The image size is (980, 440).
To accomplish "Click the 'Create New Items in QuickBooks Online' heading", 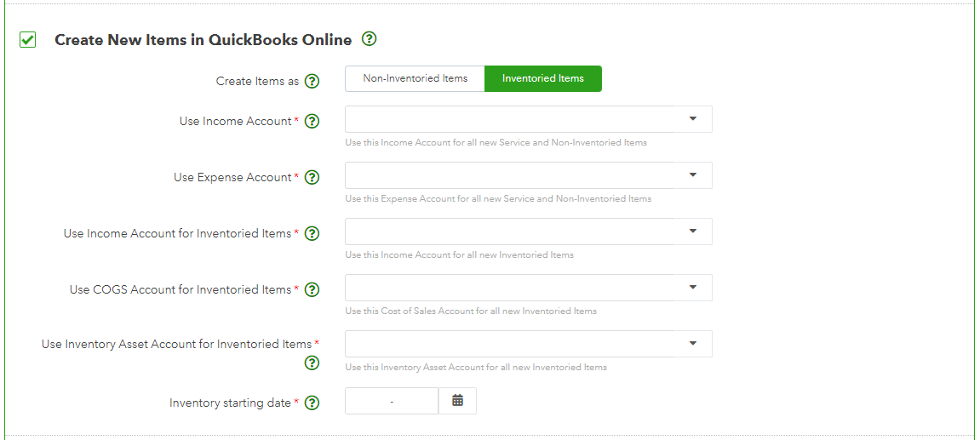I will click(203, 40).
